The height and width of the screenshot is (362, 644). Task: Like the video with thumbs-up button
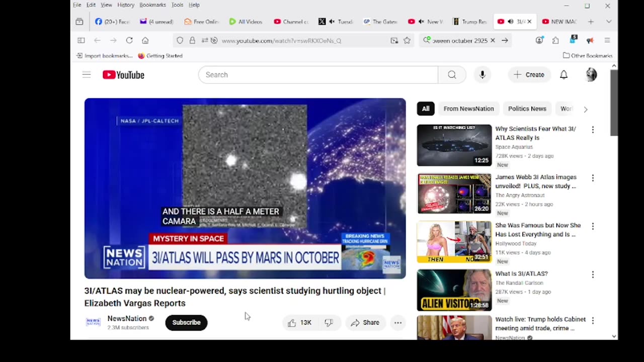pos(299,323)
